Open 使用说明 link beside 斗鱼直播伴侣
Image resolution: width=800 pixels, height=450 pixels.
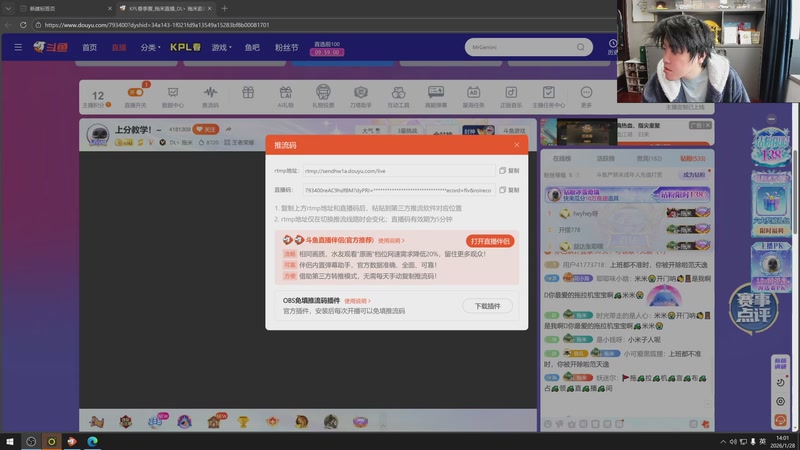tap(391, 241)
